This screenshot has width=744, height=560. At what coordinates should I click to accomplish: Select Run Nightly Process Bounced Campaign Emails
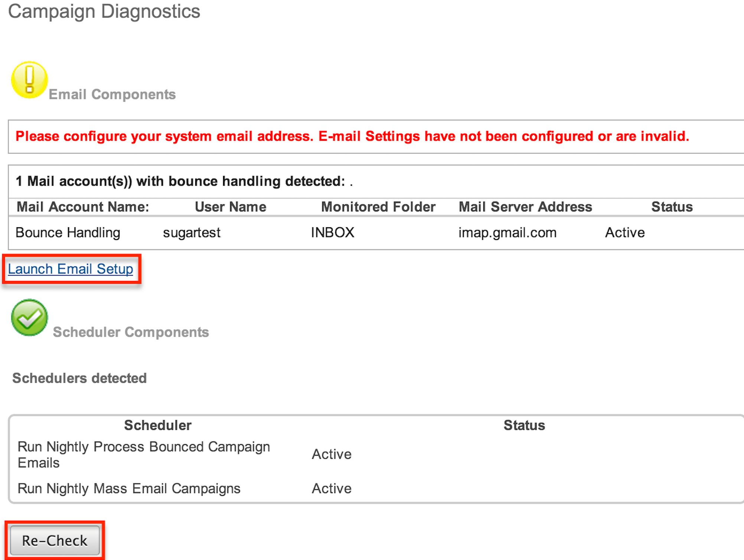click(143, 455)
